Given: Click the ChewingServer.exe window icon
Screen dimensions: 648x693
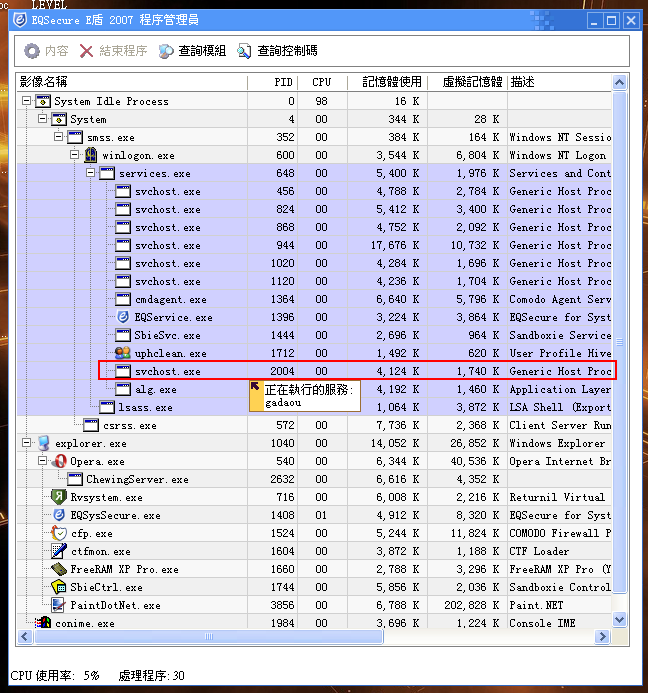Looking at the screenshot, I should [75, 479].
